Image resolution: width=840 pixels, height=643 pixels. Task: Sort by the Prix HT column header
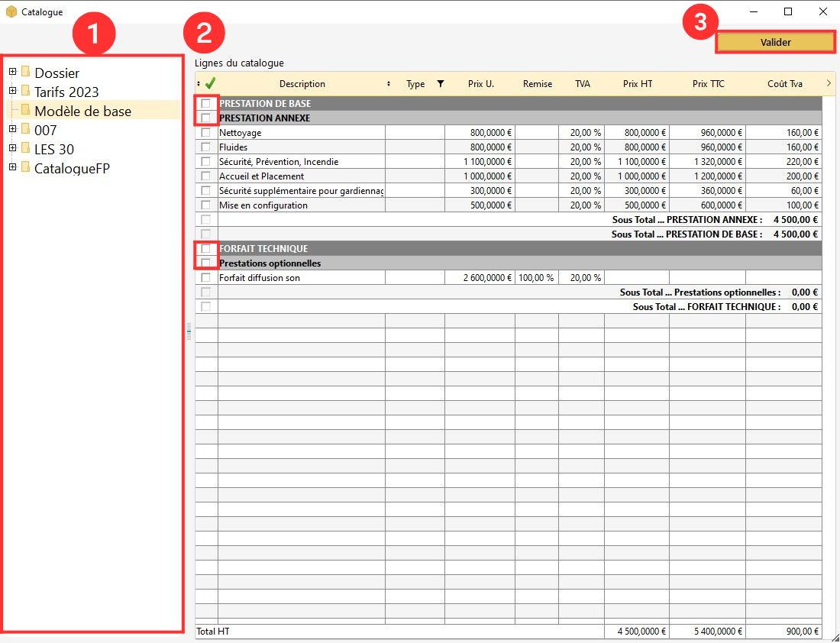click(636, 84)
